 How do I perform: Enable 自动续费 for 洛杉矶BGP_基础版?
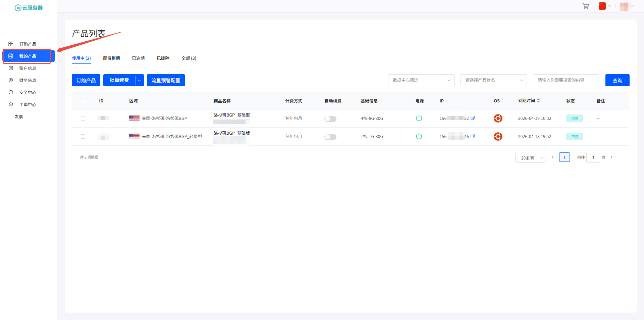tap(330, 137)
